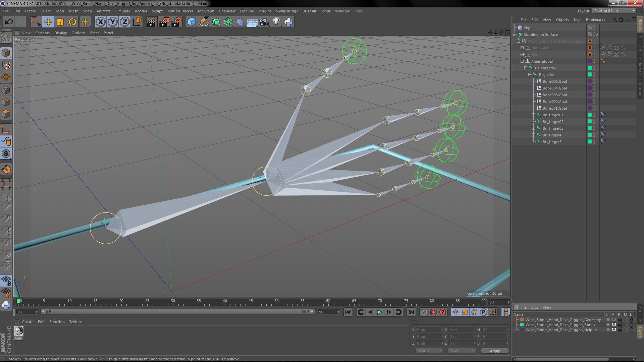This screenshot has width=644, height=362.
Task: Open the Scale mode dropdown
Action: [462, 351]
